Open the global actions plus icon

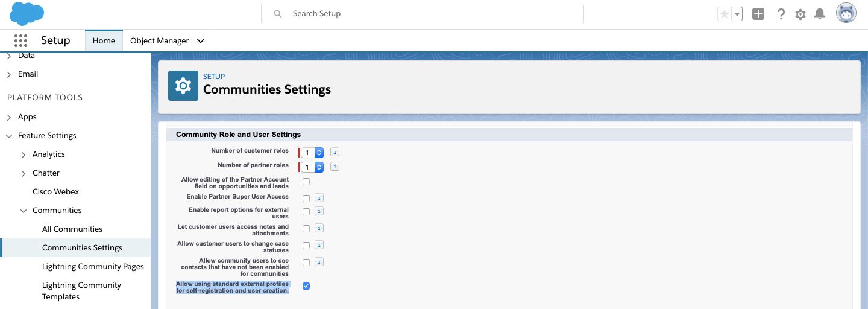[758, 14]
